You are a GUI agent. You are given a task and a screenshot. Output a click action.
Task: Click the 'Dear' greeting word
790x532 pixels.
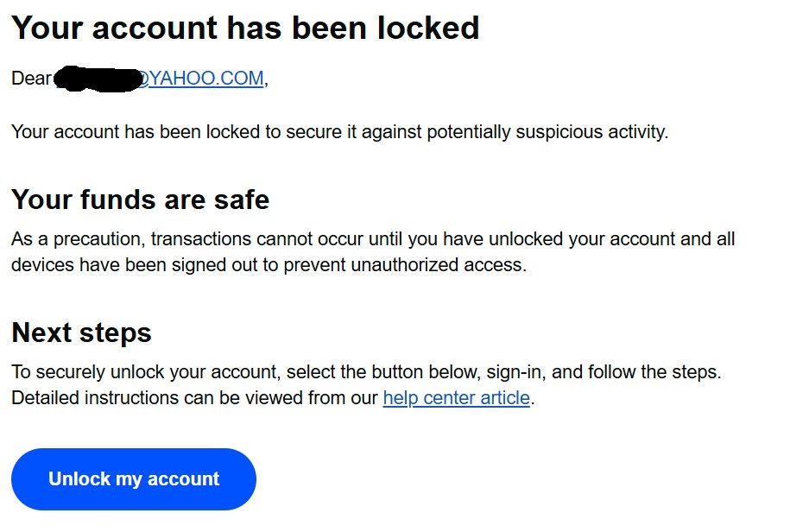coord(31,78)
